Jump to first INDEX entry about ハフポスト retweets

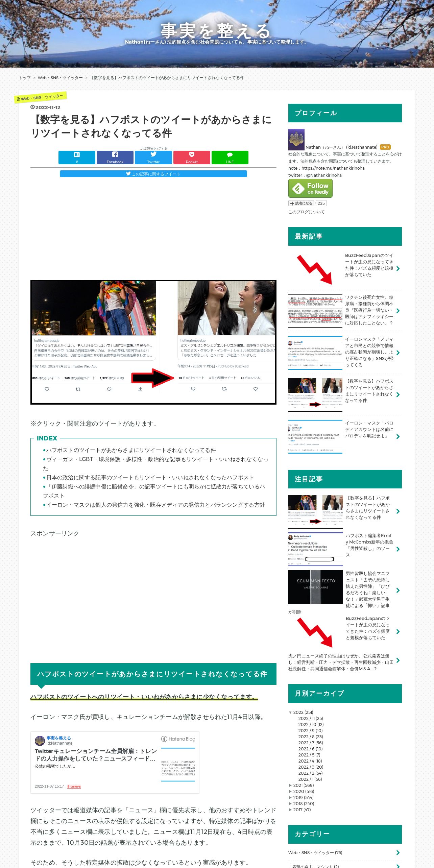coord(131,450)
